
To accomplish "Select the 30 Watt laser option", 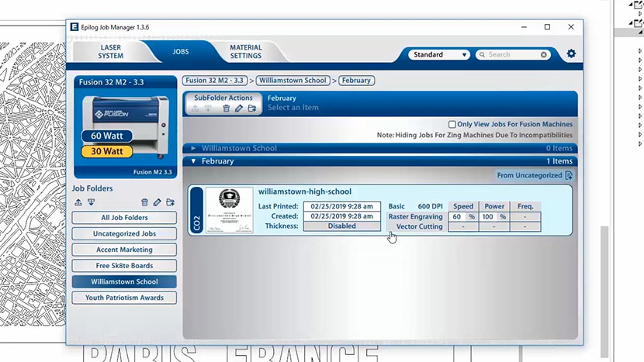I will coord(107,151).
